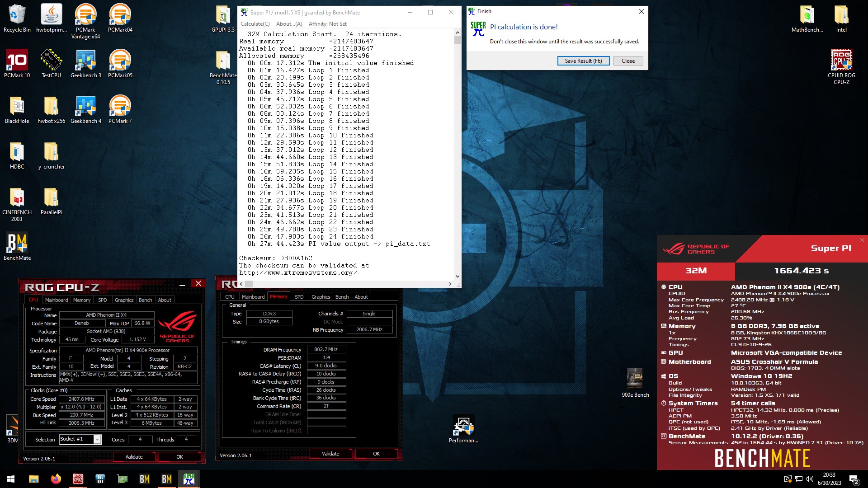Launch Geekbench 4 shortcut
The width and height of the screenshot is (868, 488).
[86, 109]
